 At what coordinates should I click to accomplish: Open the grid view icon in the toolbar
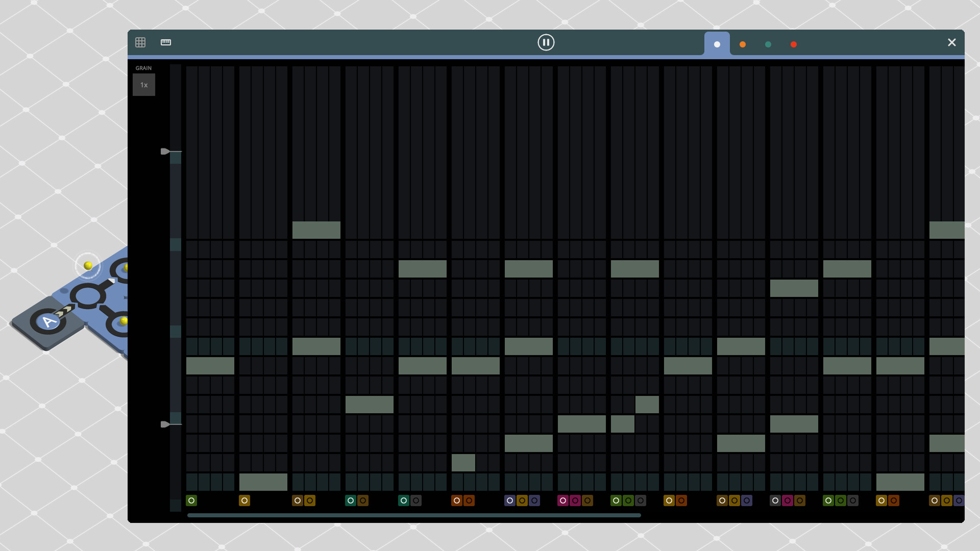coord(140,42)
